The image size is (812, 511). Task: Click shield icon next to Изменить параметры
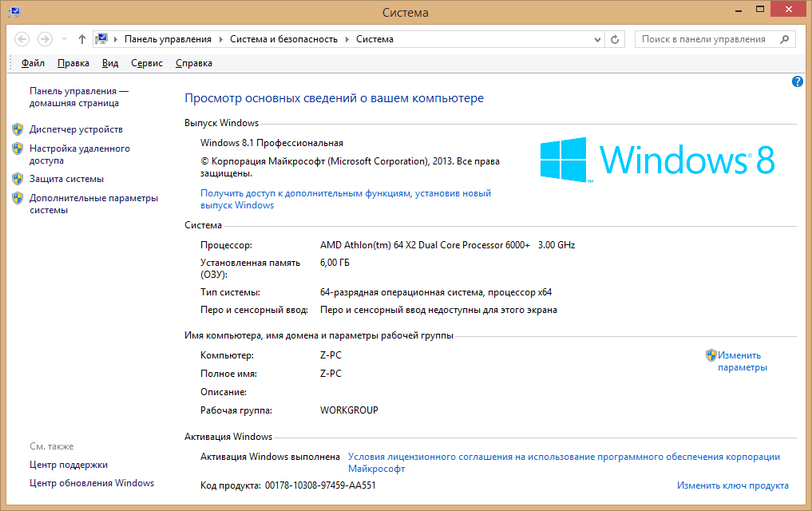(x=711, y=355)
